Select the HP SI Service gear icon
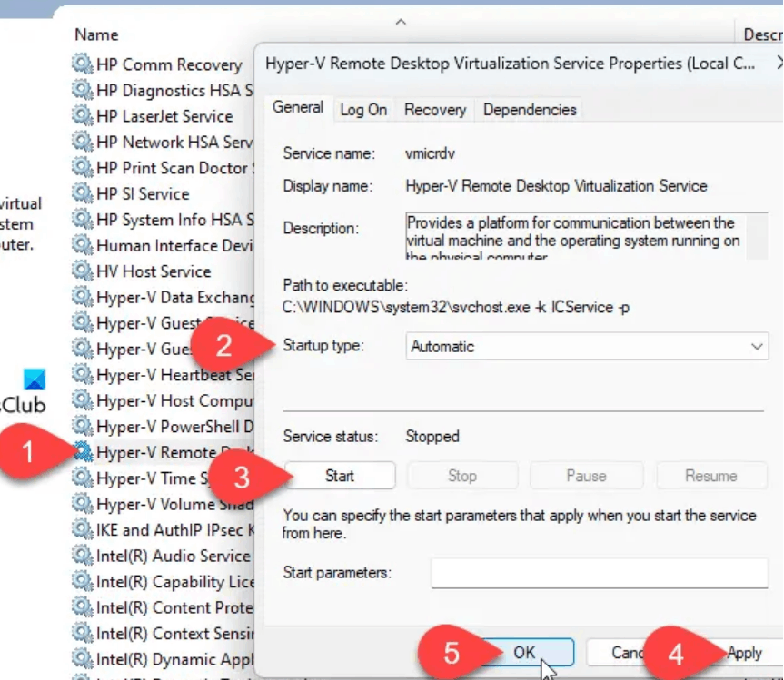 coord(82,194)
